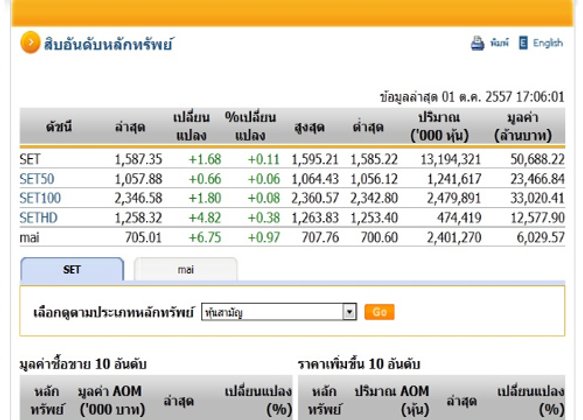583x420 pixels.
Task: Click mai latest value 705.01
Action: pos(144,238)
